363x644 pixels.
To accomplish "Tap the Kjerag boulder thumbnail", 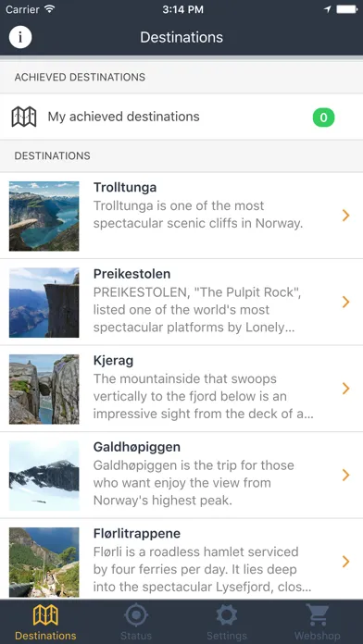I will pos(44,389).
